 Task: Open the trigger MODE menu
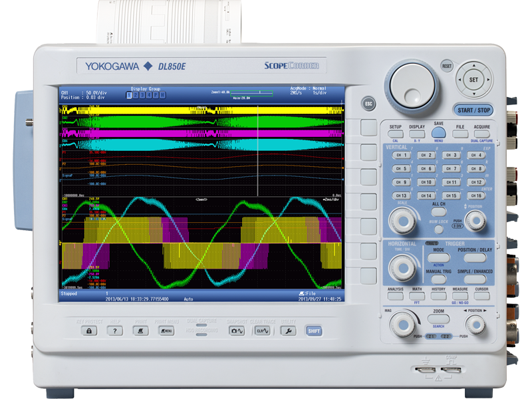point(440,256)
